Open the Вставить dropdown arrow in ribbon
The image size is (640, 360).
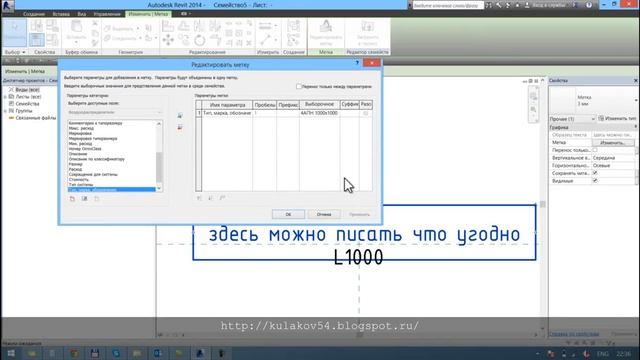tap(76, 42)
